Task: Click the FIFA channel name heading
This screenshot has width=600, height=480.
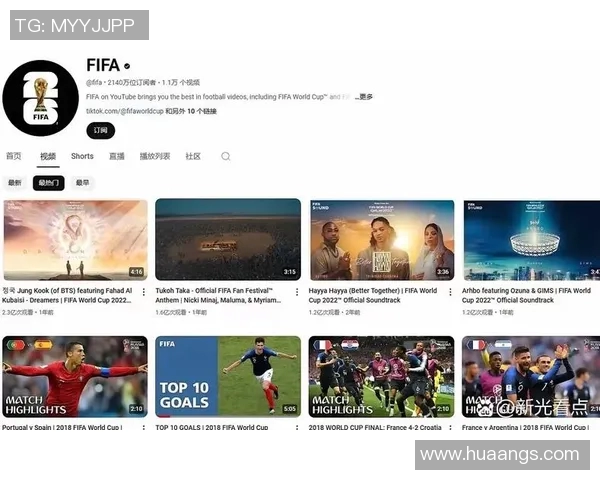Action: coord(103,65)
